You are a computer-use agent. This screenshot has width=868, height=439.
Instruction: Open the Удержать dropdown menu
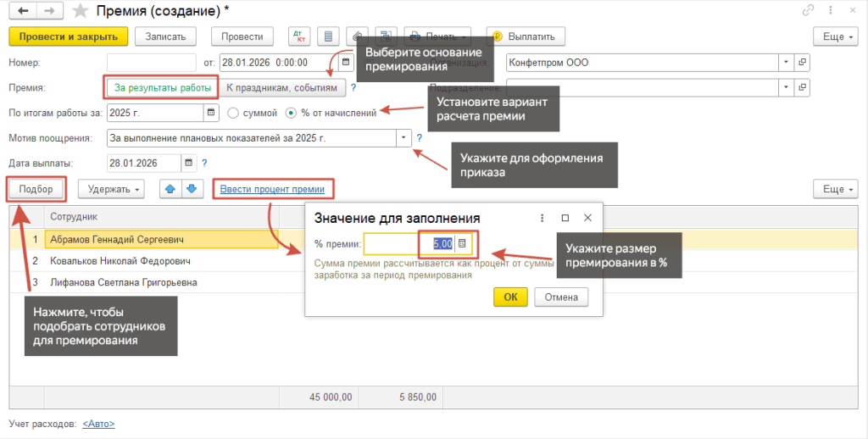(x=111, y=189)
